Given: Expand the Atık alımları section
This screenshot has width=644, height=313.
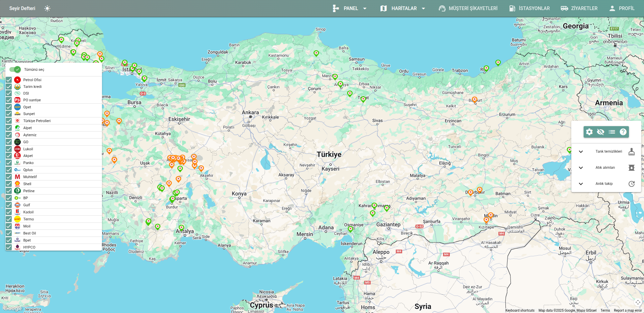Looking at the screenshot, I should [x=581, y=168].
